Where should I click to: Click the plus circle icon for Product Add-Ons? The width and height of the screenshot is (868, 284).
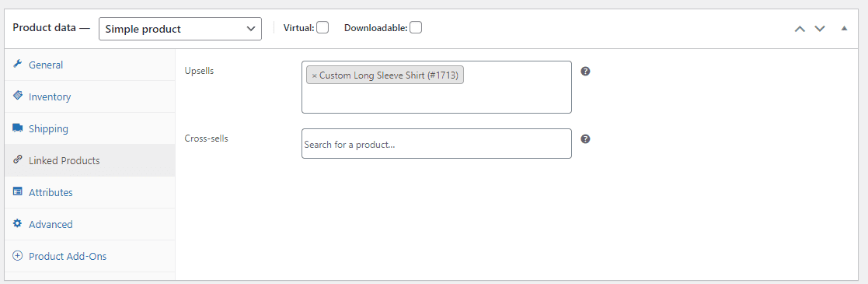pos(17,256)
